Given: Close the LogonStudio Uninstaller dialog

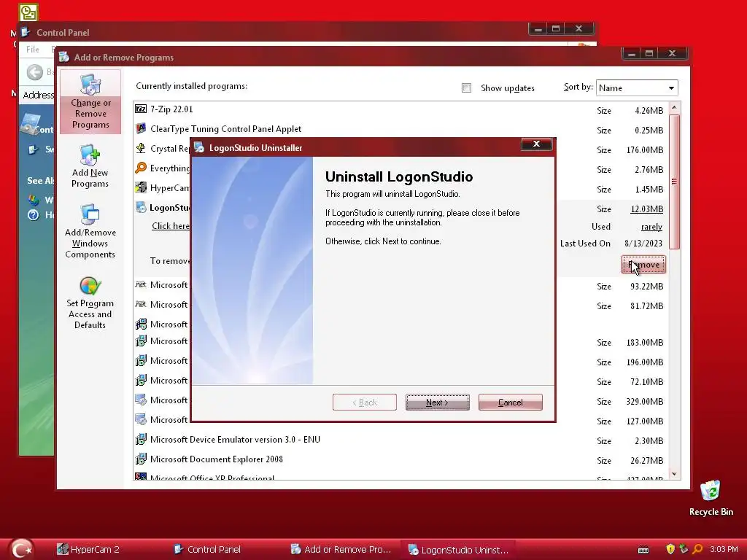Looking at the screenshot, I should pyautogui.click(x=536, y=144).
